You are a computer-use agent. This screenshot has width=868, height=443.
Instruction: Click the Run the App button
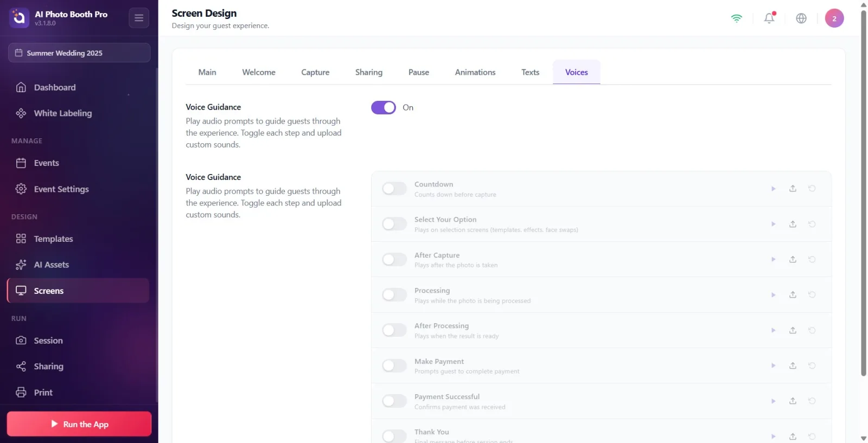point(79,424)
